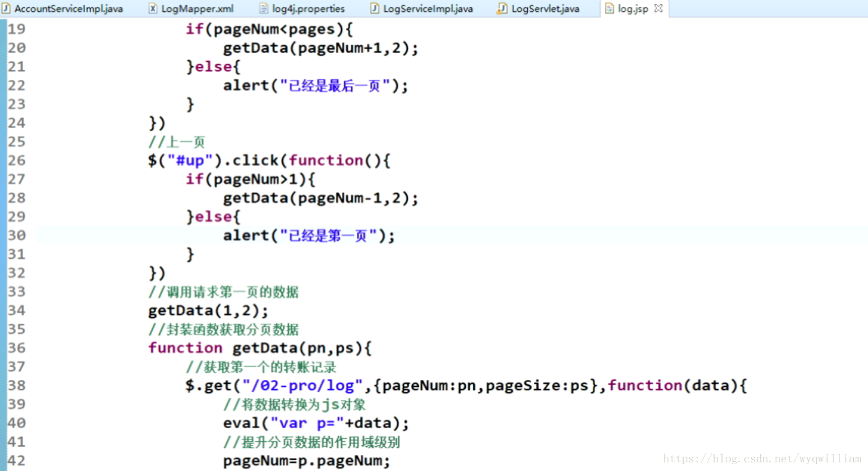Click the 'function getData(pn,ps){' line
Screen dimensions: 868x471
[x=260, y=348]
